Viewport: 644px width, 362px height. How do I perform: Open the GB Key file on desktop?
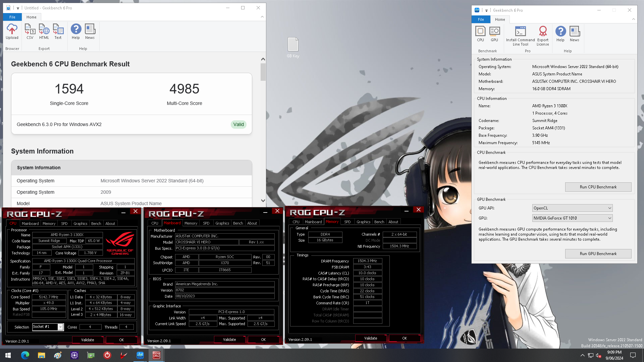tap(293, 47)
